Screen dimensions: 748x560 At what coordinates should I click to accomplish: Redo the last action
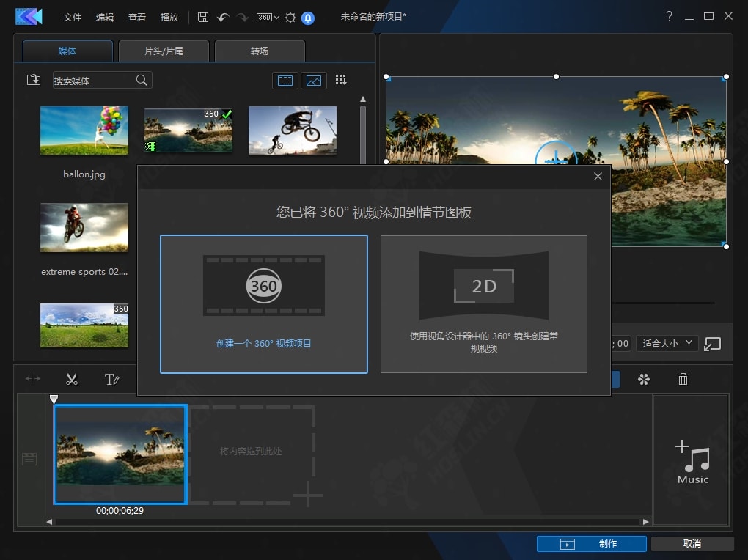[243, 18]
